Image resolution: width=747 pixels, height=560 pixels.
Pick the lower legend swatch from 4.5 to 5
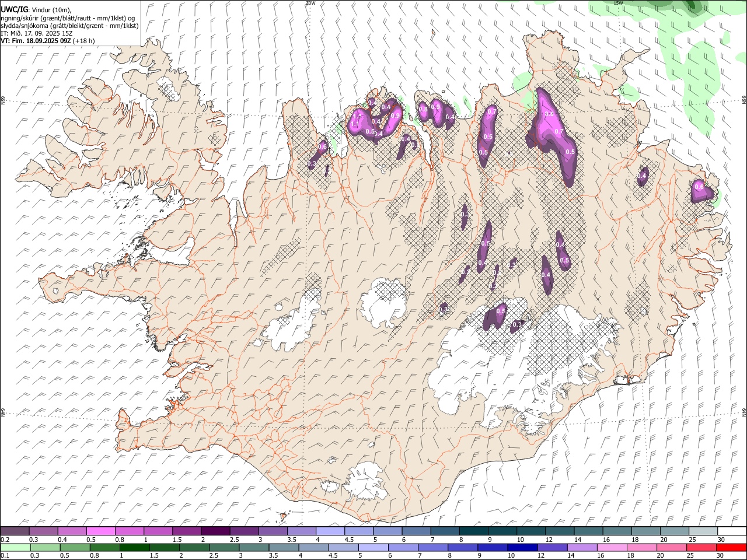click(x=343, y=547)
